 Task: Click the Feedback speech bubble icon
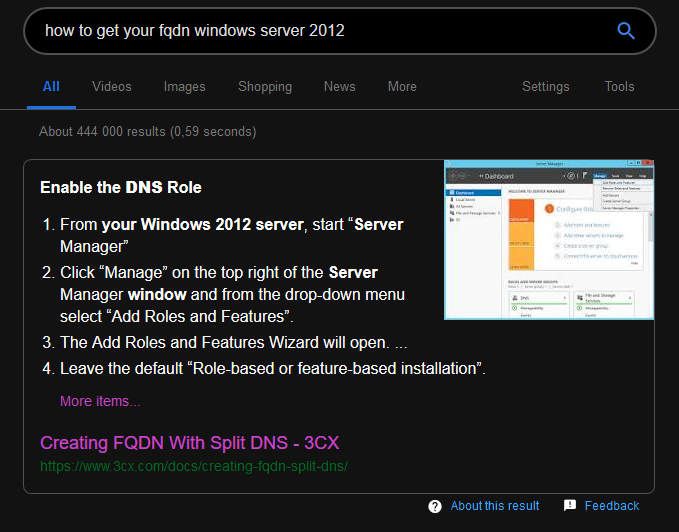tap(570, 505)
